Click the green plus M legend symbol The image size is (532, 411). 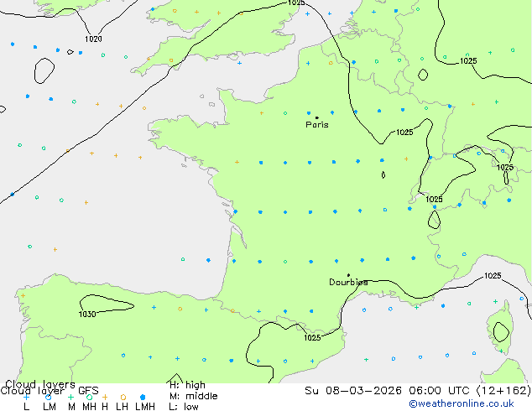[x=70, y=397]
